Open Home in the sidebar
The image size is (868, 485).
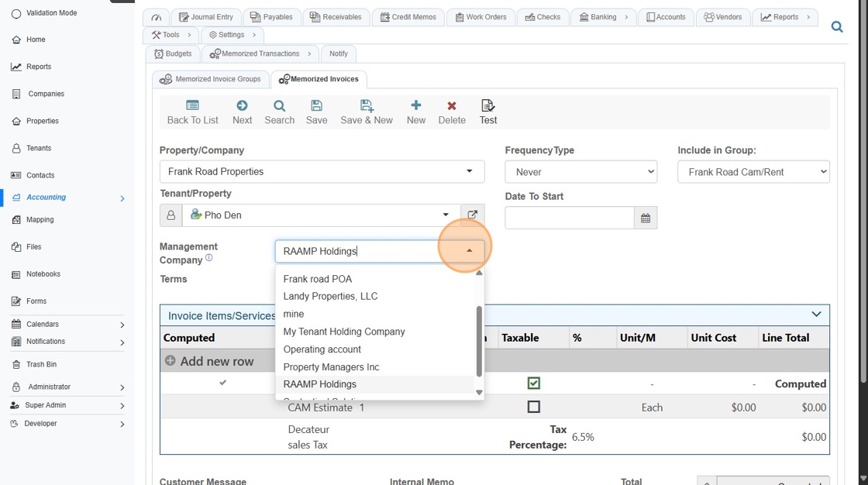click(36, 40)
